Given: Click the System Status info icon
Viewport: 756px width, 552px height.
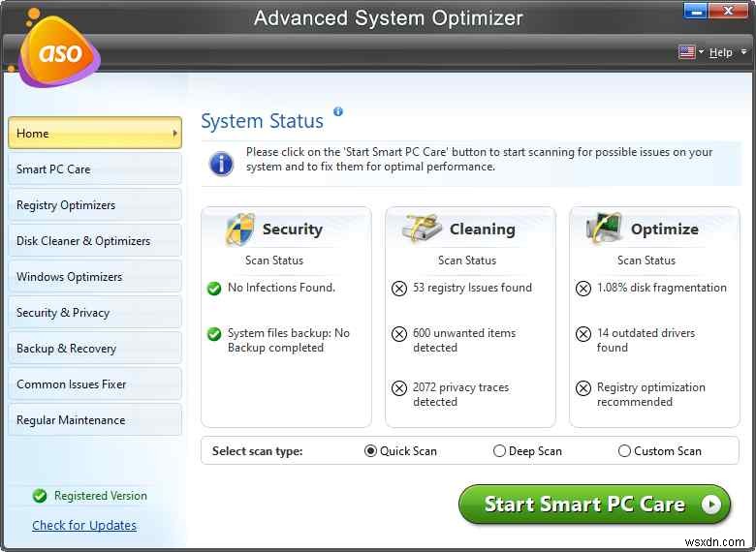Looking at the screenshot, I should (x=338, y=112).
